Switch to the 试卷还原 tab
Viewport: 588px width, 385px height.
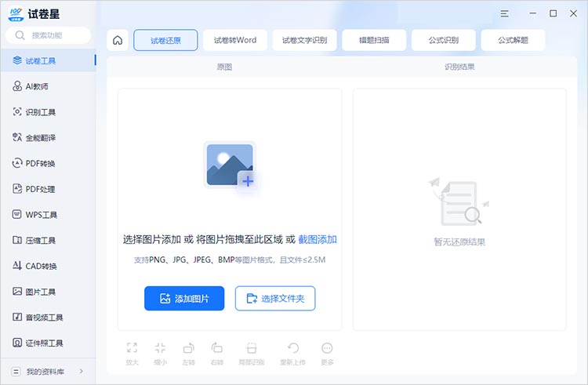165,40
